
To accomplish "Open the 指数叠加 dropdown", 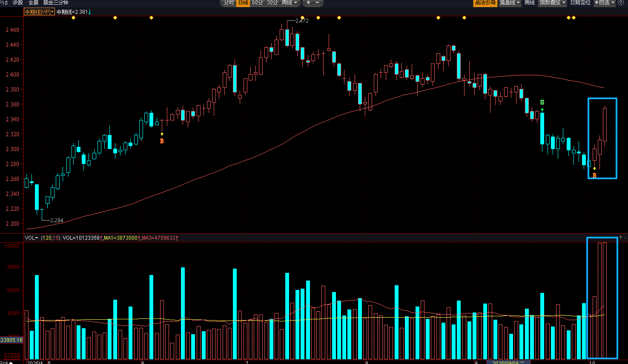I will tap(552, 3).
